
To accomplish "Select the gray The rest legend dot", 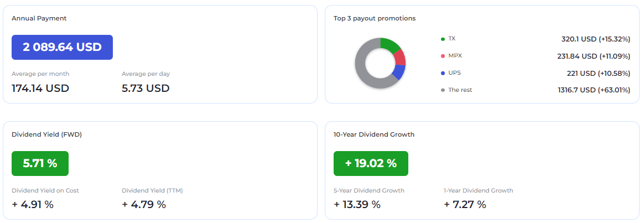I will (443, 90).
